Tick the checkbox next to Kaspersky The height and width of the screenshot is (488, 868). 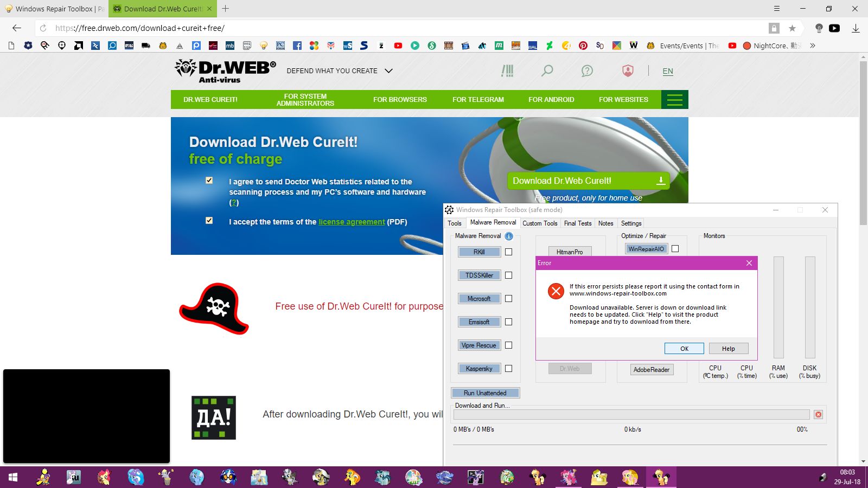click(x=508, y=369)
